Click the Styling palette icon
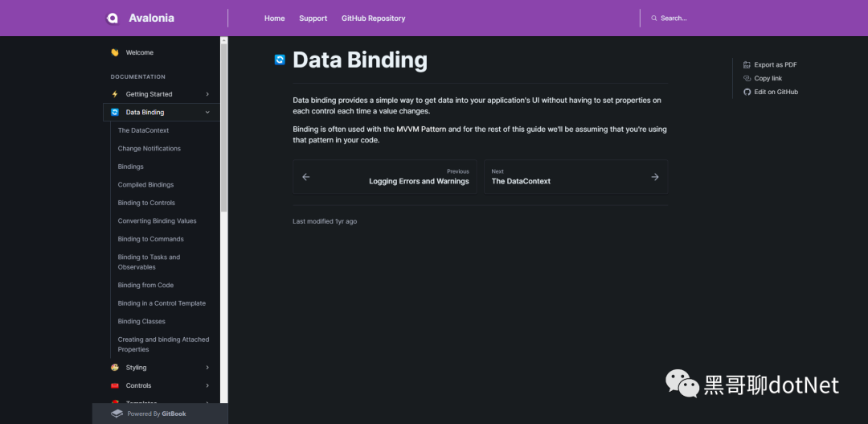Viewport: 868px width, 424px height. tap(115, 368)
